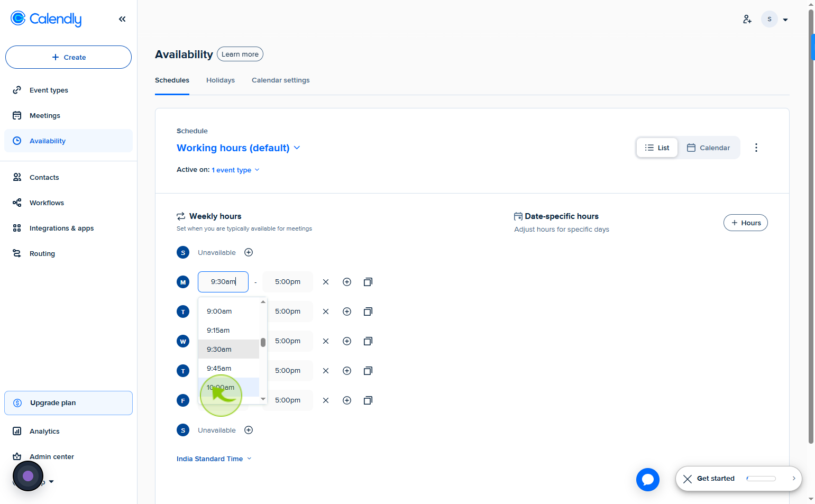Image resolution: width=815 pixels, height=504 pixels.
Task: Click Monday end time 5:00pm field
Action: (288, 282)
